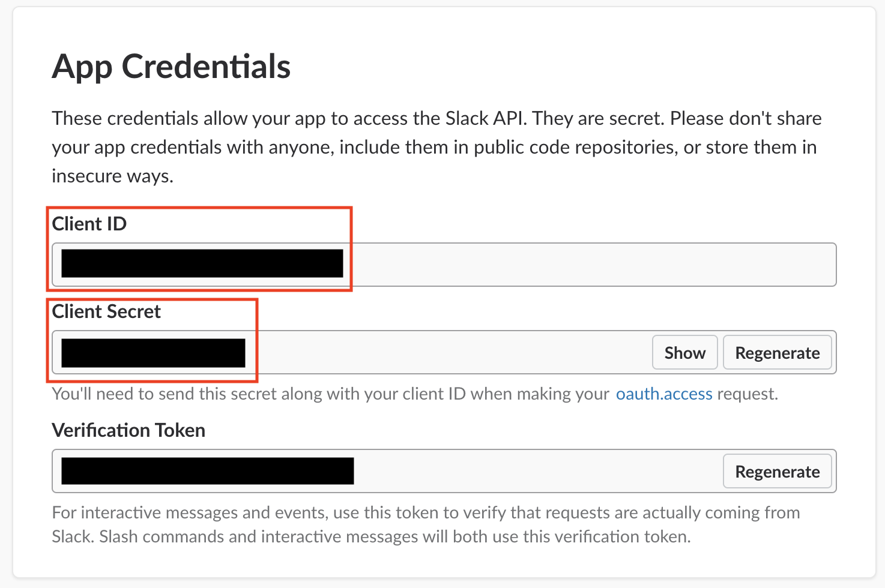Click the "App Credentials" heading
Image resolution: width=885 pixels, height=588 pixels.
click(x=171, y=66)
